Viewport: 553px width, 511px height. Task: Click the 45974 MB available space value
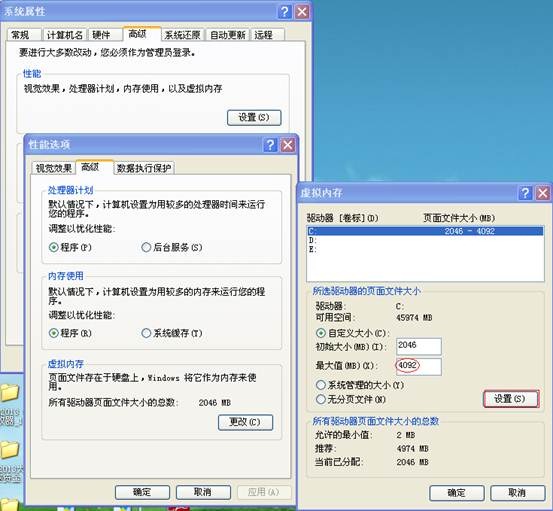[x=414, y=317]
